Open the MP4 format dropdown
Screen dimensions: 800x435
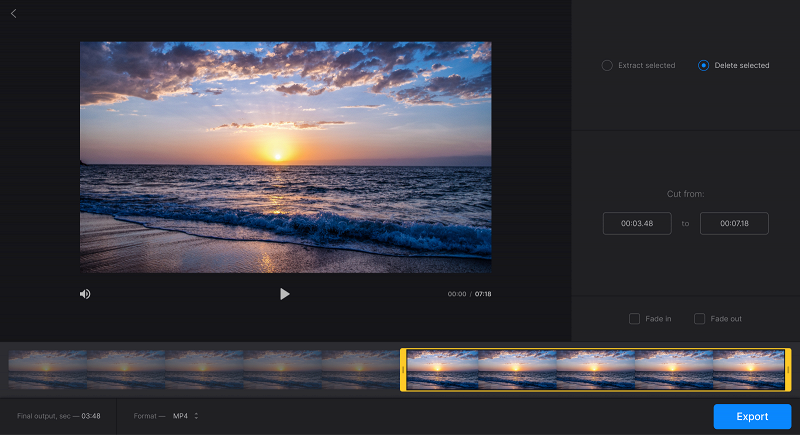point(185,416)
